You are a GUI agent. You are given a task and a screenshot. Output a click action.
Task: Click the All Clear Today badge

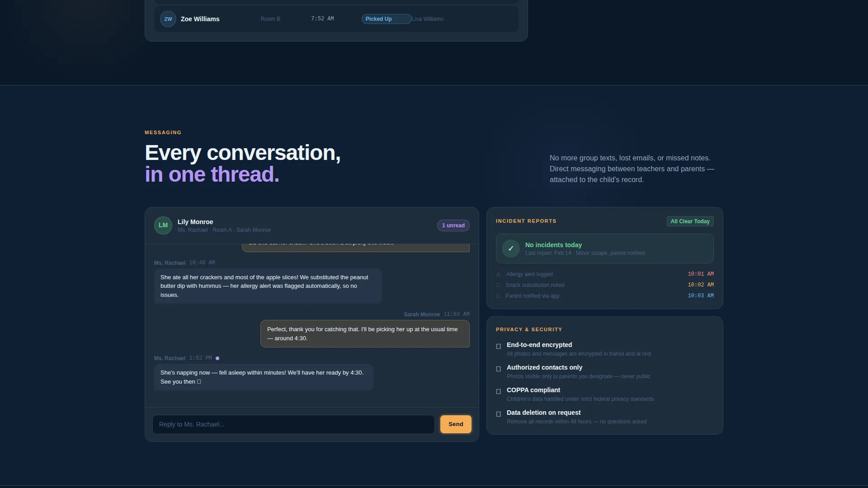[690, 221]
